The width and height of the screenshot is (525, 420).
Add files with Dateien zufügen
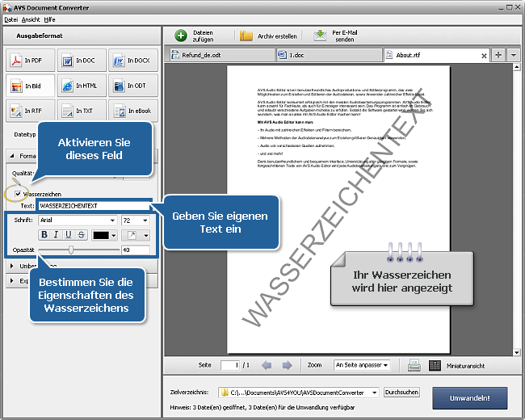pos(195,36)
